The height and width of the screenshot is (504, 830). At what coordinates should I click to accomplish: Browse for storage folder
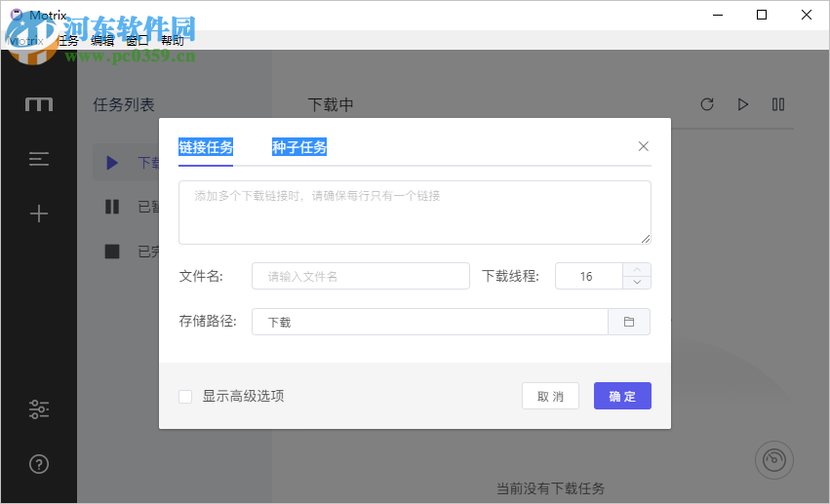click(629, 322)
